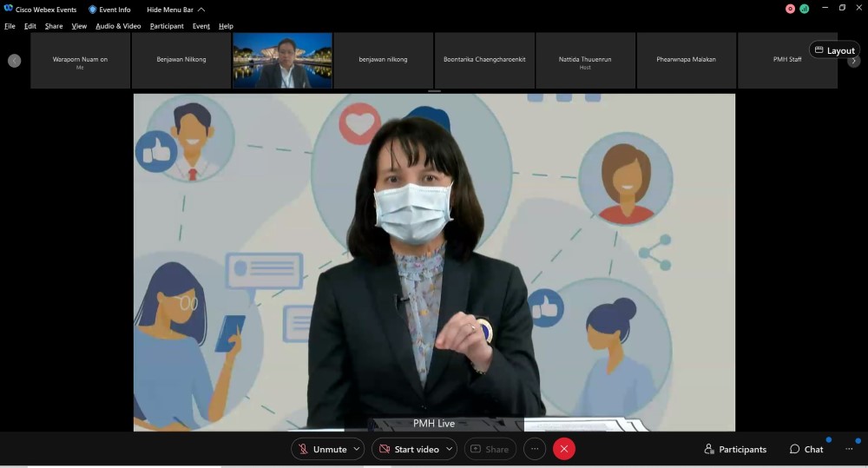Click the red leave meeting button
Image resolution: width=868 pixels, height=468 pixels.
564,449
